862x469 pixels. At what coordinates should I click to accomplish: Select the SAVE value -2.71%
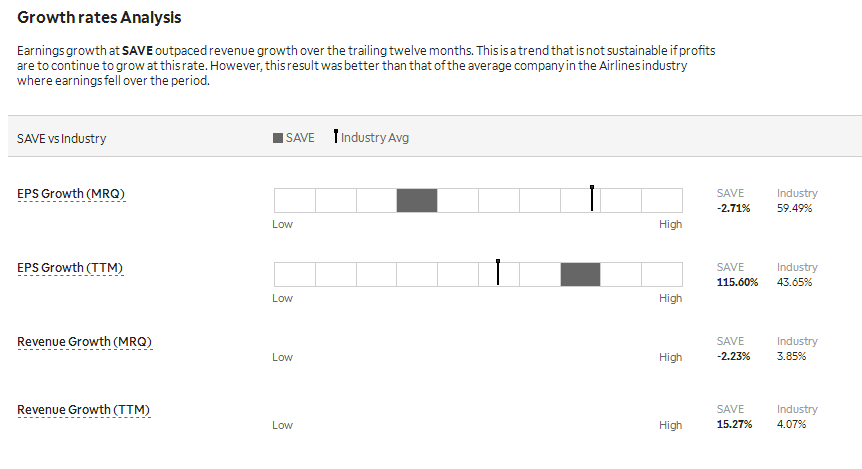(x=733, y=208)
